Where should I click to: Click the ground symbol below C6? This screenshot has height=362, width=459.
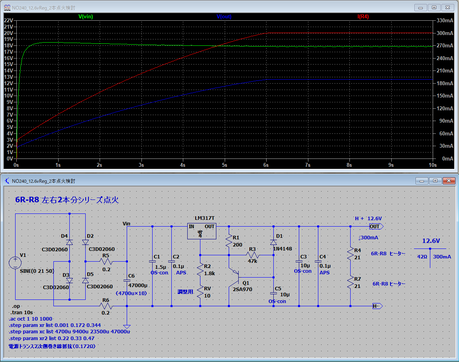pos(127,326)
